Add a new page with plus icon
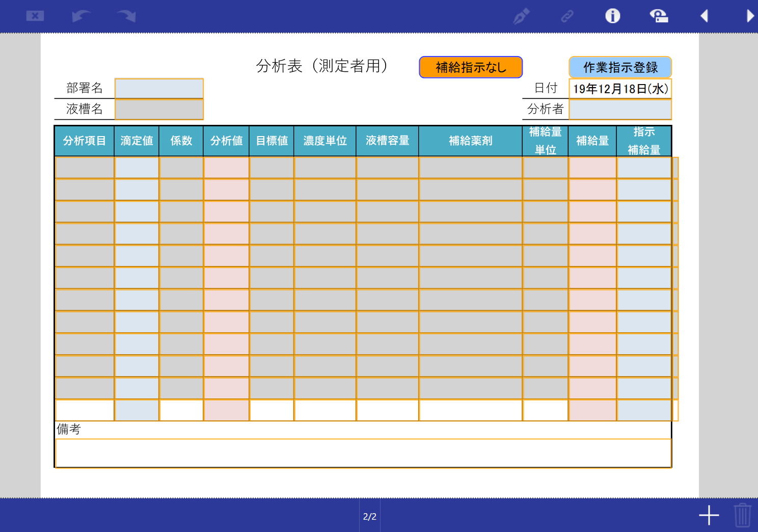Screen dimensions: 758x532 [x=709, y=515]
